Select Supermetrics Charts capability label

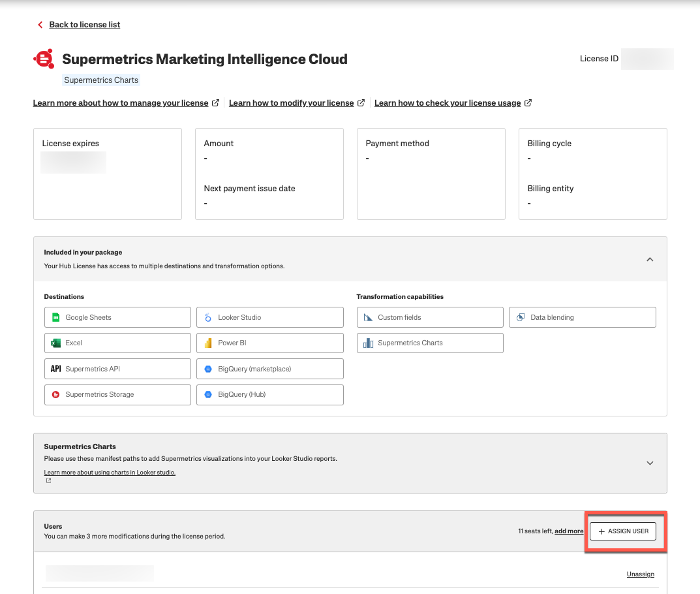click(x=410, y=343)
